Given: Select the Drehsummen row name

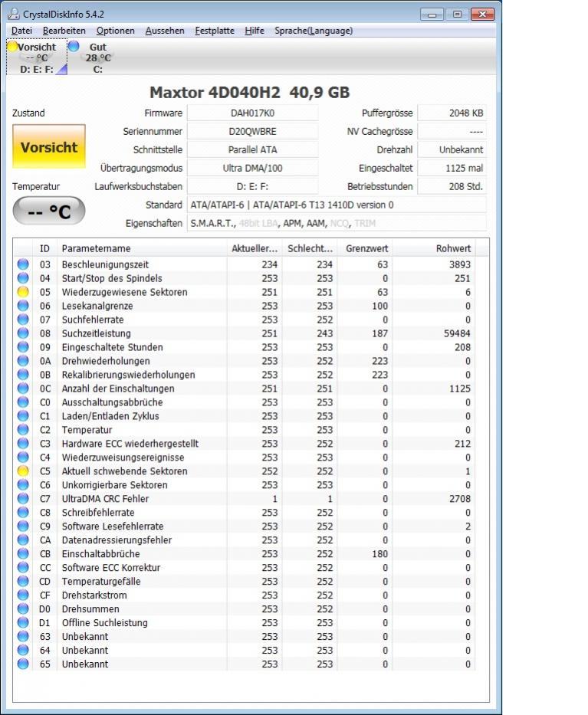Looking at the screenshot, I should (90, 608).
